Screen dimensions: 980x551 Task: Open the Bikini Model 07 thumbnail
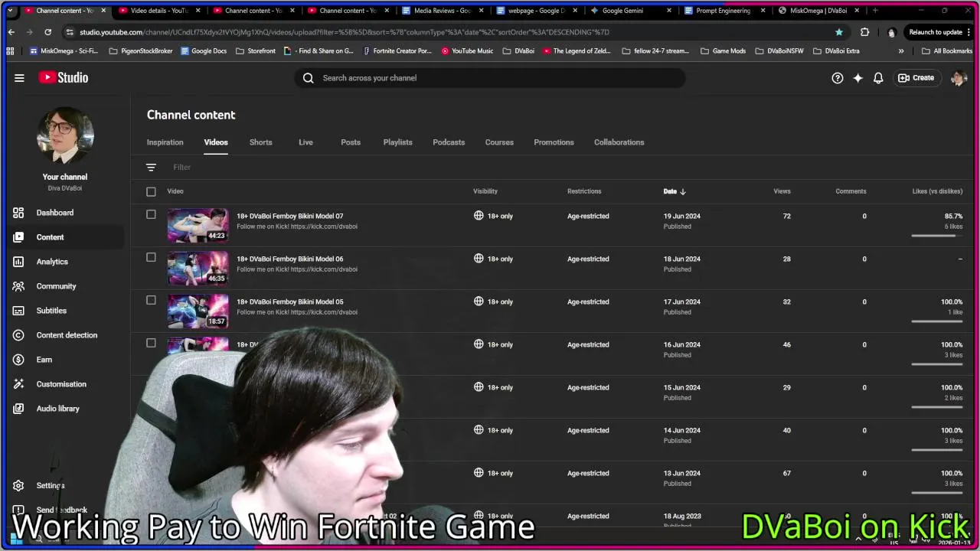pos(198,226)
